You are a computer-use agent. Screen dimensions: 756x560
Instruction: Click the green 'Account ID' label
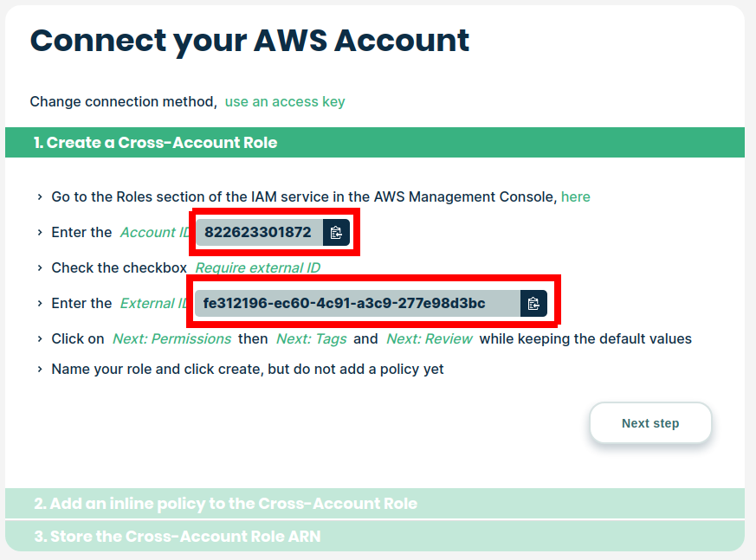154,232
